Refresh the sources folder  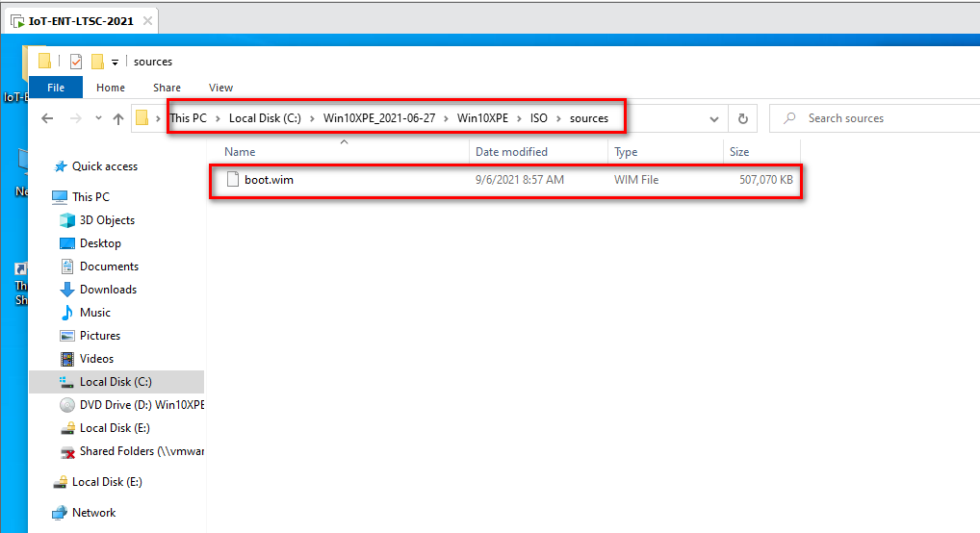pyautogui.click(x=742, y=118)
